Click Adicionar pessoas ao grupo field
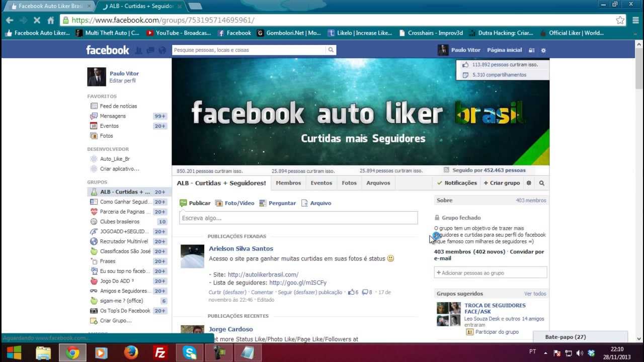The width and height of the screenshot is (644, 362). click(x=491, y=273)
